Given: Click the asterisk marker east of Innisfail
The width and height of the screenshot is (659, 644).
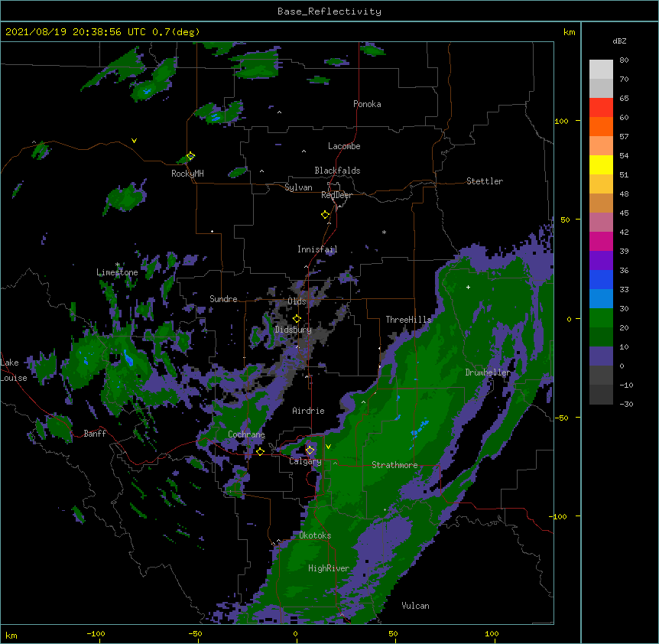Looking at the screenshot, I should tap(384, 232).
